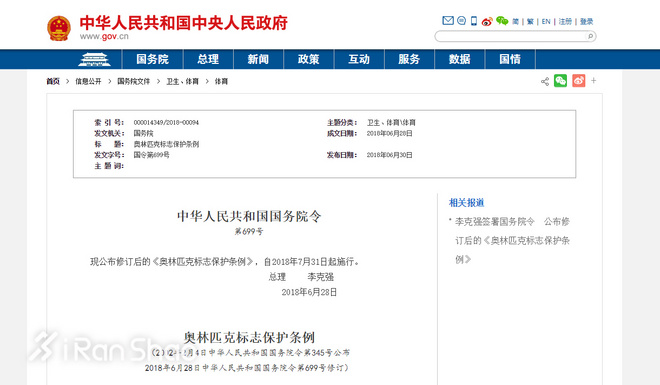Click the Tiananmen gate home icon

pyautogui.click(x=95, y=59)
